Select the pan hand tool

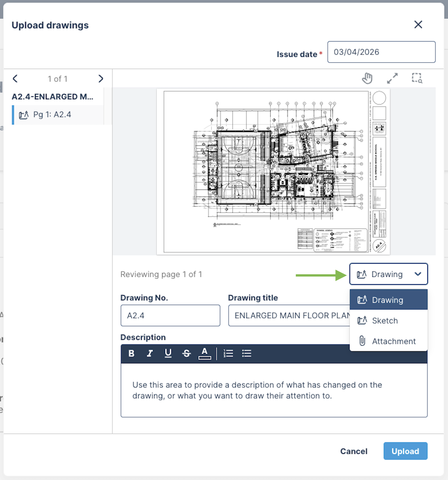[x=367, y=78]
